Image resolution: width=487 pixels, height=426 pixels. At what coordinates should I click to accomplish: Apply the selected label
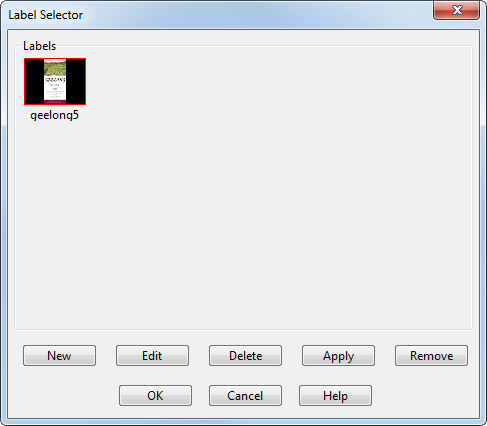coord(338,356)
